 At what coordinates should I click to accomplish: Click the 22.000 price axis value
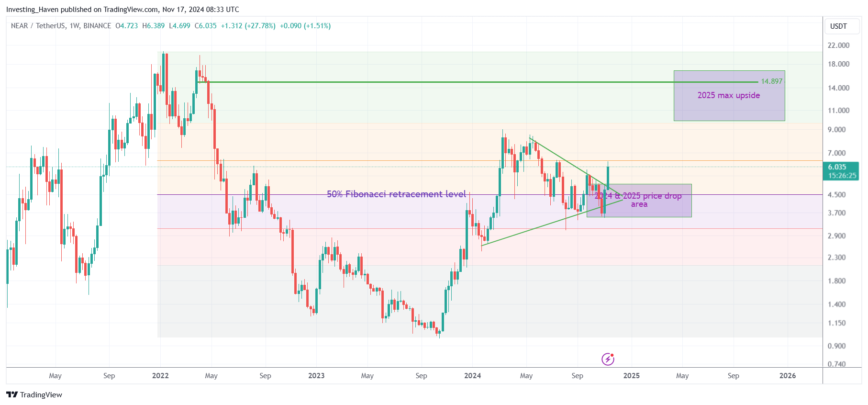click(839, 45)
